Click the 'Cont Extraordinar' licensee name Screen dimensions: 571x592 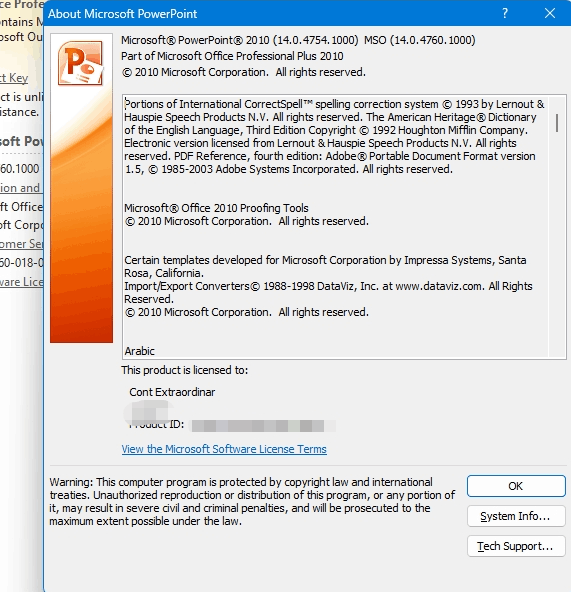tap(172, 392)
